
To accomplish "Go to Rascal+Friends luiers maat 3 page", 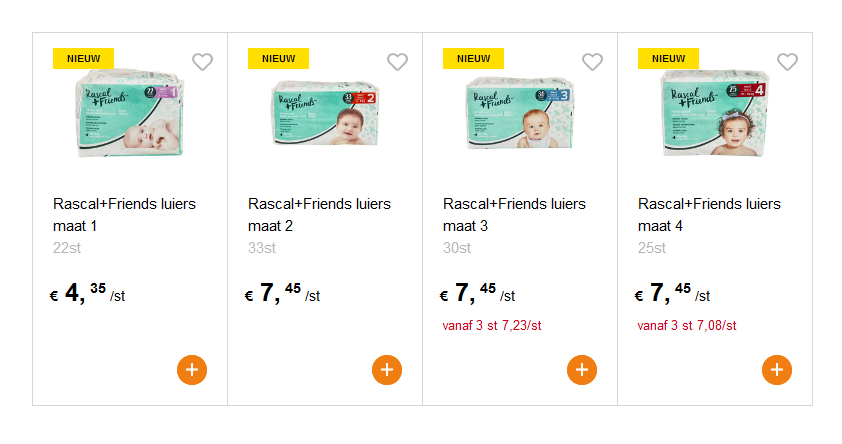I will click(x=514, y=215).
